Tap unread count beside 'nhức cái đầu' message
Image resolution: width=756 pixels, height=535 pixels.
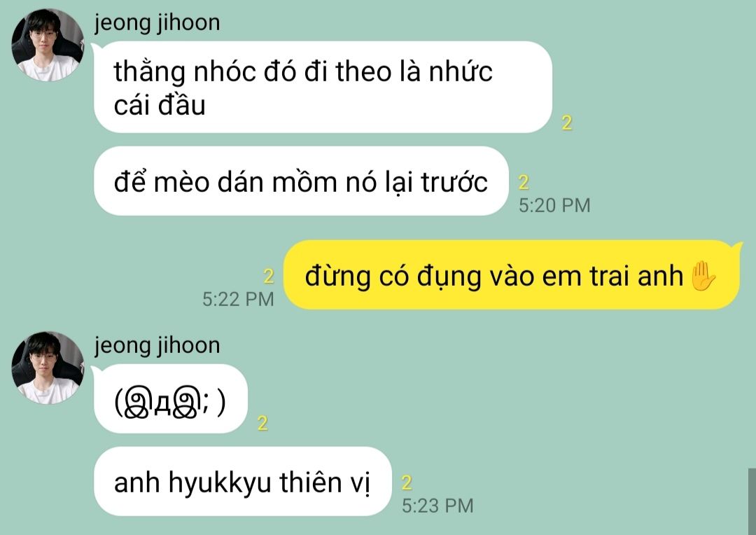567,123
